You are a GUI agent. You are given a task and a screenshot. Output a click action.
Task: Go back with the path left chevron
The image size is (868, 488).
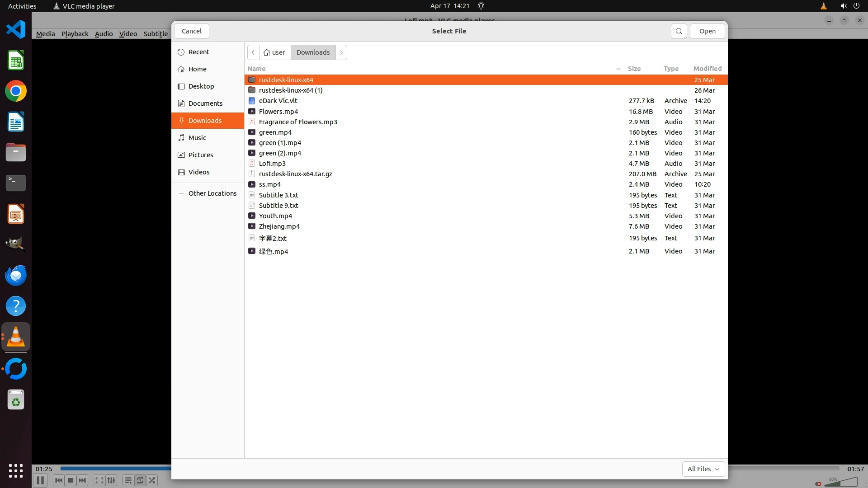[253, 52]
